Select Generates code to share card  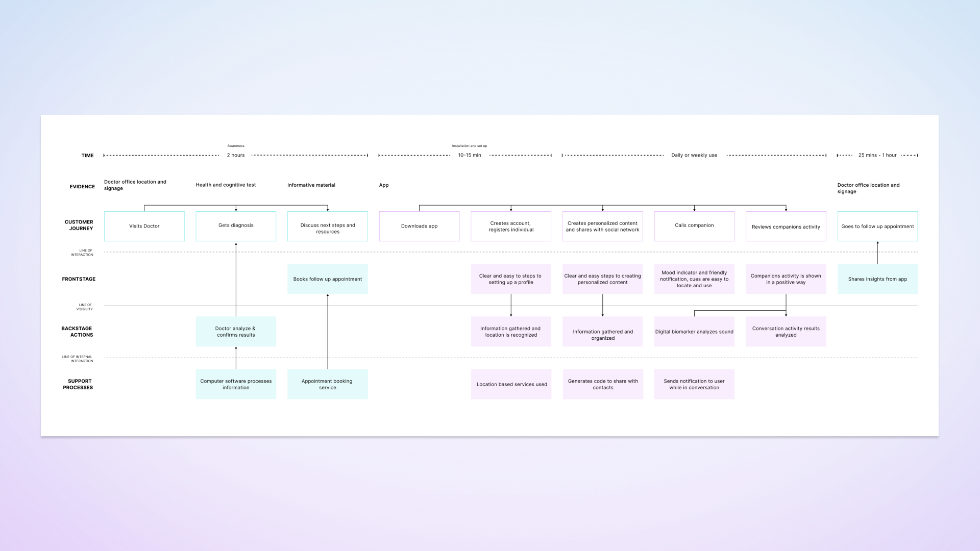pyautogui.click(x=603, y=384)
